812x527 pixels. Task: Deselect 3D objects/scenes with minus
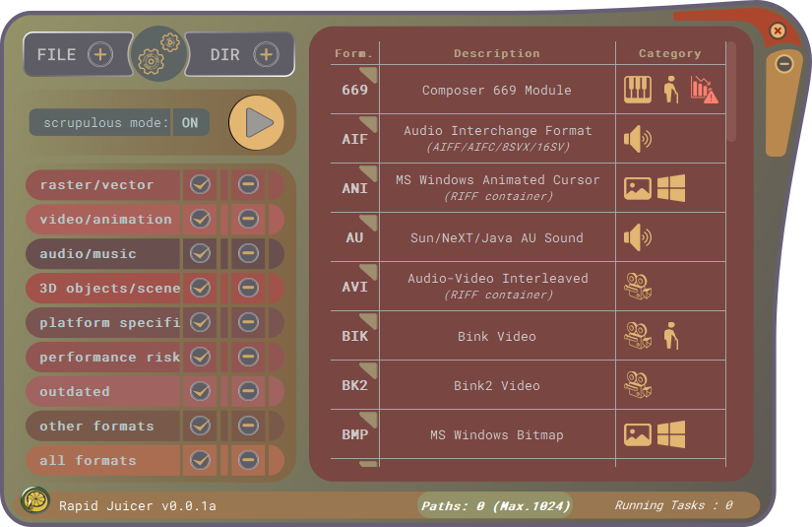tap(248, 288)
